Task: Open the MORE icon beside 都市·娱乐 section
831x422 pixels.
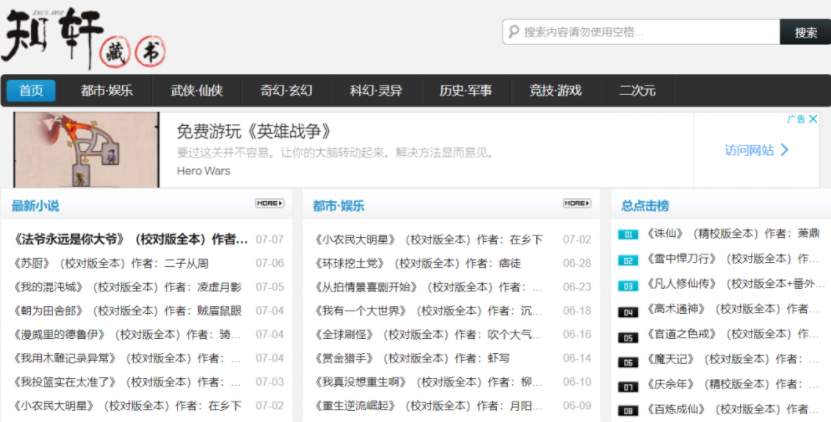Action: click(576, 203)
